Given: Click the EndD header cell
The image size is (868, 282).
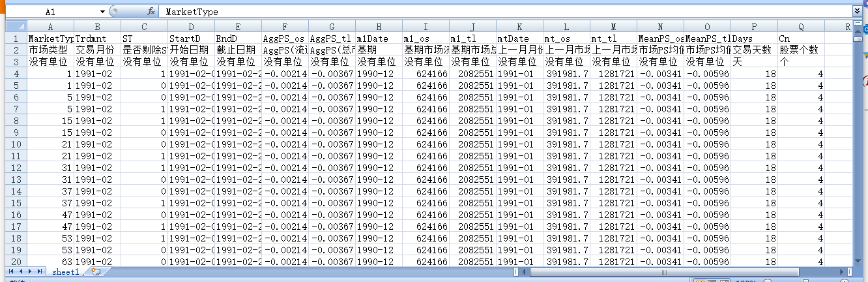Looking at the screenshot, I should coord(238,39).
